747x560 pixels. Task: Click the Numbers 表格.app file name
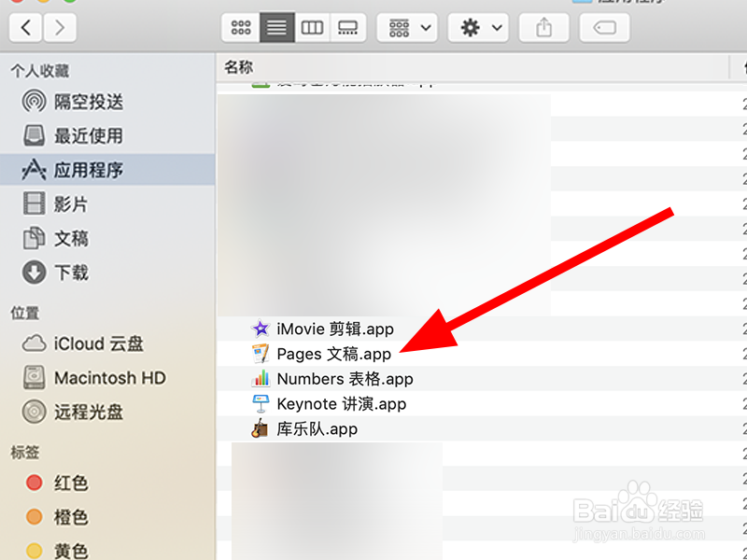pos(345,379)
